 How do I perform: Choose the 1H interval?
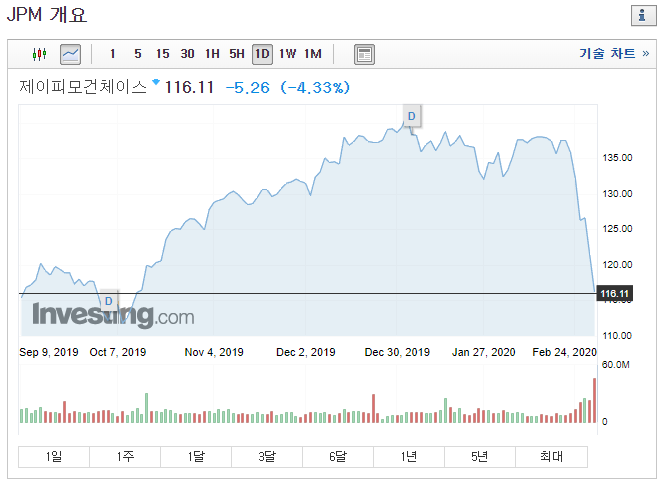(212, 54)
